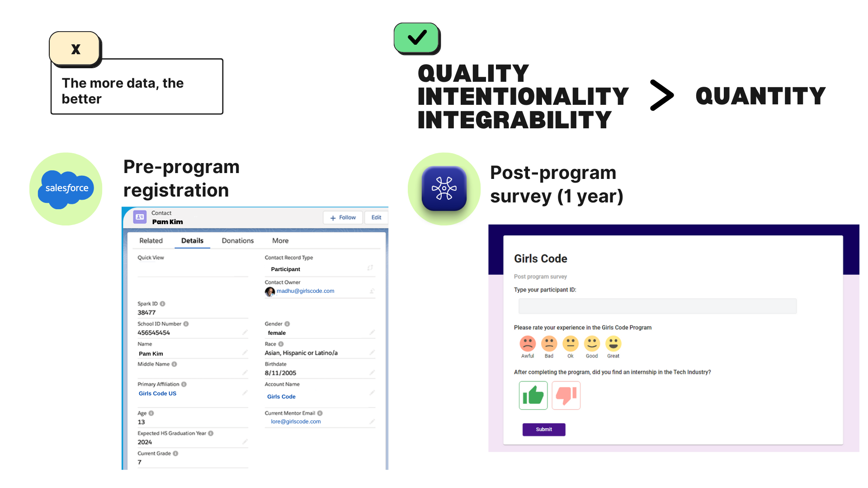This screenshot has height=488, width=868.
Task: Click the participant ID input field
Action: pyautogui.click(x=658, y=305)
